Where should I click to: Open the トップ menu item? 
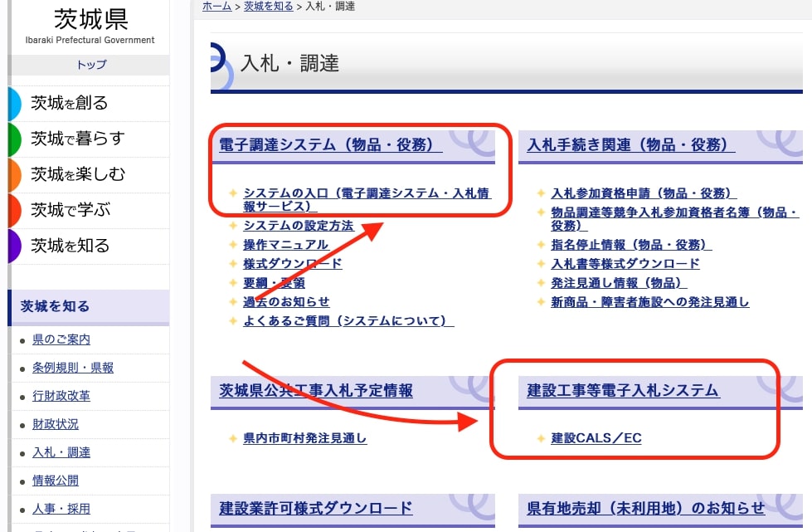tap(91, 65)
